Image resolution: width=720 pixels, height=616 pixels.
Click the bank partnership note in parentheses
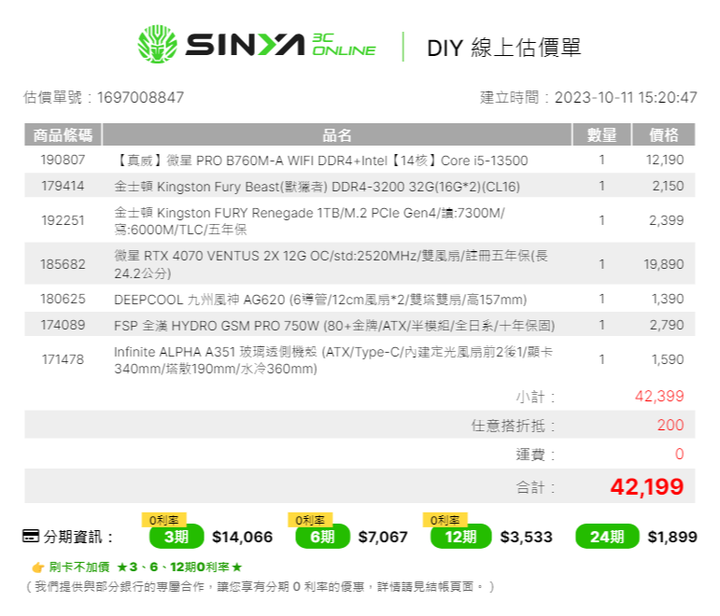tap(260, 587)
